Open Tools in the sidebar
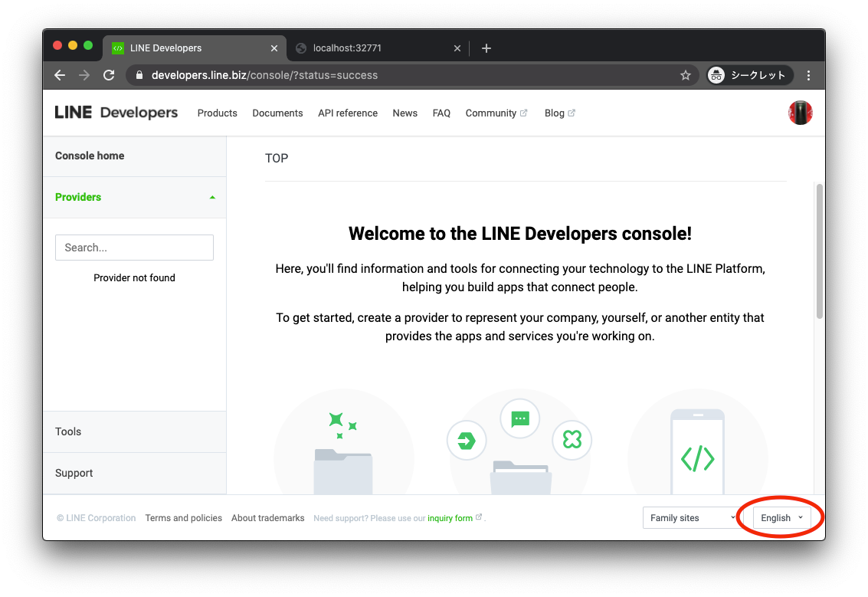 click(x=135, y=432)
